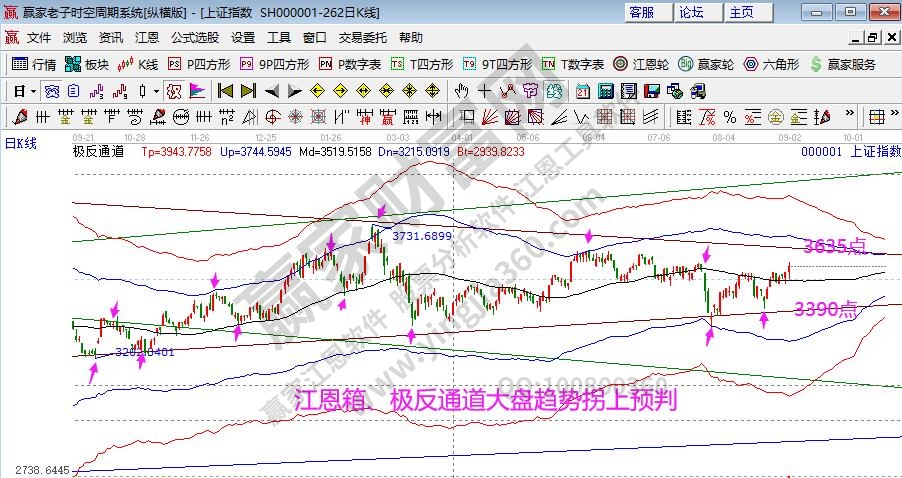
Task: Open the 板块 sector view
Action: 87,64
